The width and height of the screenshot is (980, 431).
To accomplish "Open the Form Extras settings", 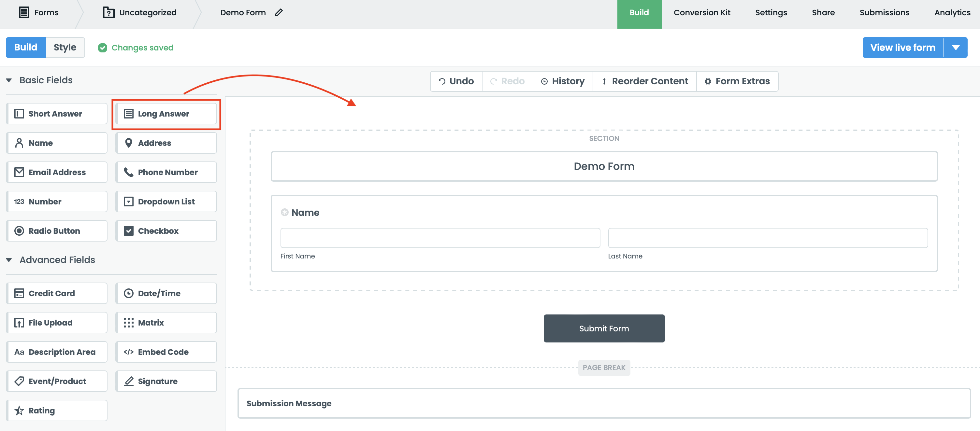I will coord(737,81).
